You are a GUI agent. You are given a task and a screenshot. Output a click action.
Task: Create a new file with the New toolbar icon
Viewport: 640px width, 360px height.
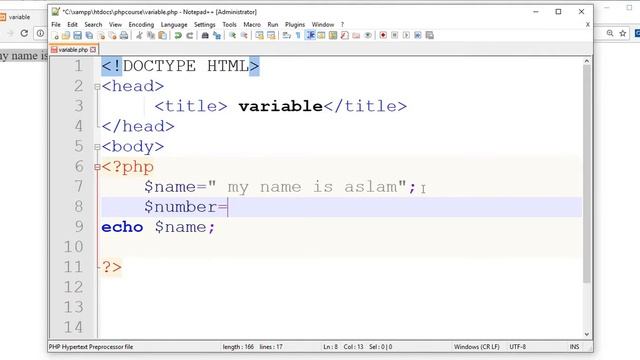tap(56, 36)
